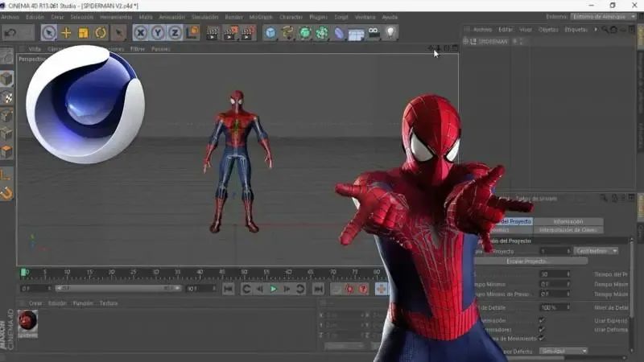Image resolution: width=644 pixels, height=362 pixels.
Task: Open the Centímetros unit dropdown
Action: tap(596, 251)
